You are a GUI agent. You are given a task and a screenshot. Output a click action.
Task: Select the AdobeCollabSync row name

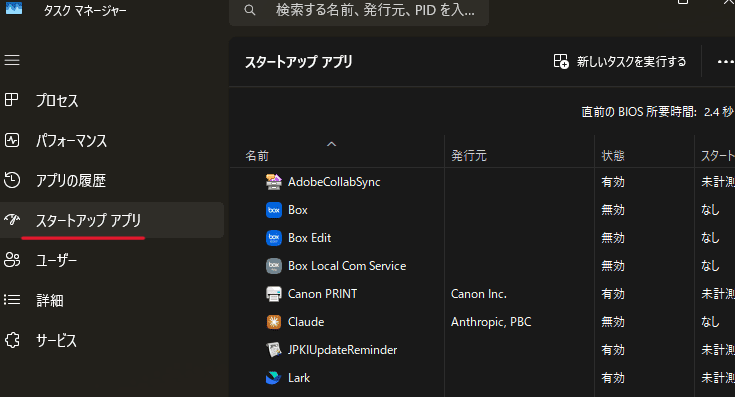point(334,182)
